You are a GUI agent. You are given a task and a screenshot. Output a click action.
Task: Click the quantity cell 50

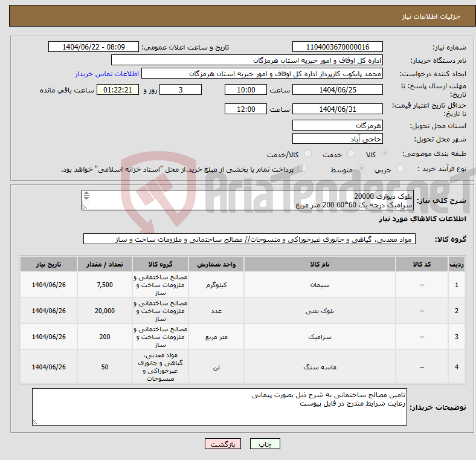(x=105, y=367)
